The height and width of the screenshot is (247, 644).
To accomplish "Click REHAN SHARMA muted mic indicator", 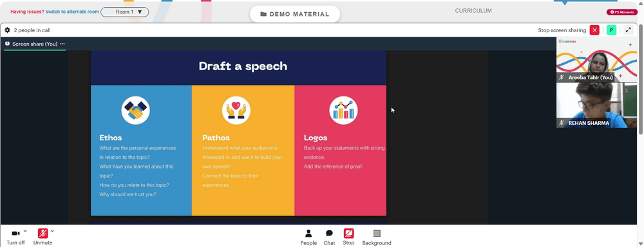I will pyautogui.click(x=562, y=123).
